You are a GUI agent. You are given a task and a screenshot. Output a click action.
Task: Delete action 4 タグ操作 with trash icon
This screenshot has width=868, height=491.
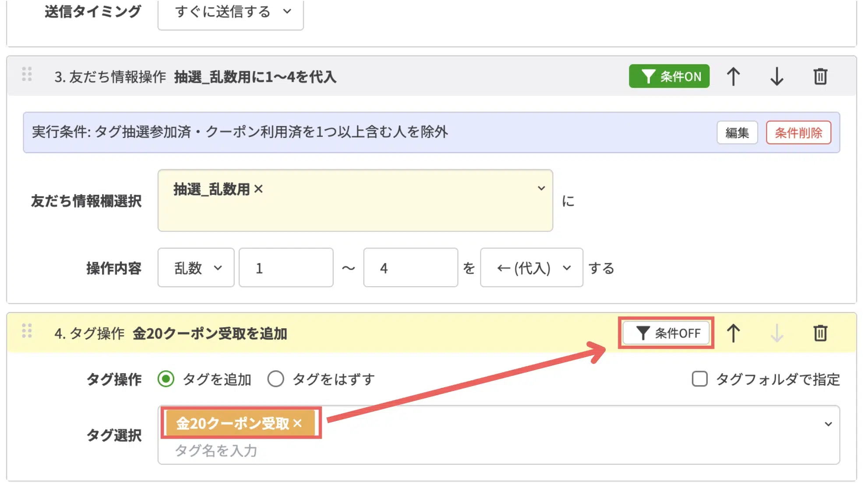tap(820, 333)
